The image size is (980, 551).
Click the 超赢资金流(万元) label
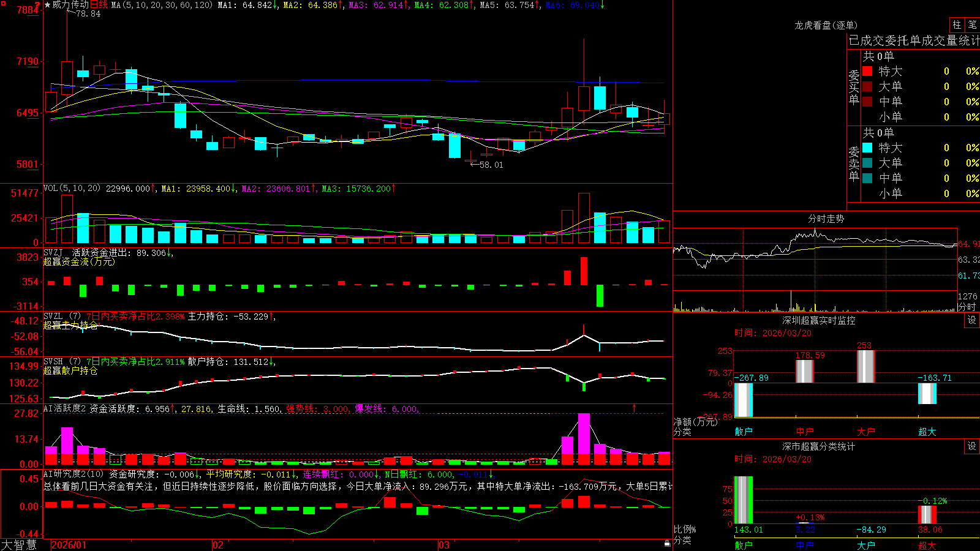pyautogui.click(x=79, y=261)
